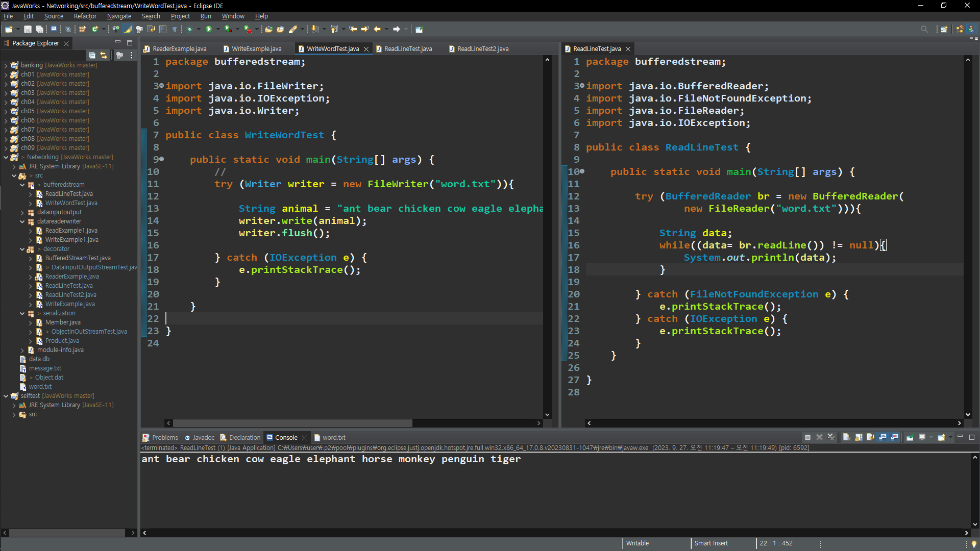Switch to the Problems view tab
The image size is (980, 551).
click(164, 438)
